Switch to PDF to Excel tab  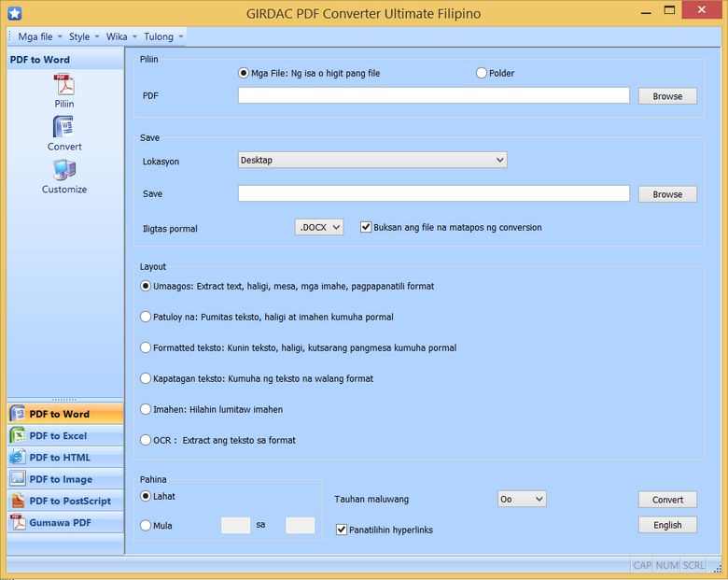pyautogui.click(x=65, y=435)
